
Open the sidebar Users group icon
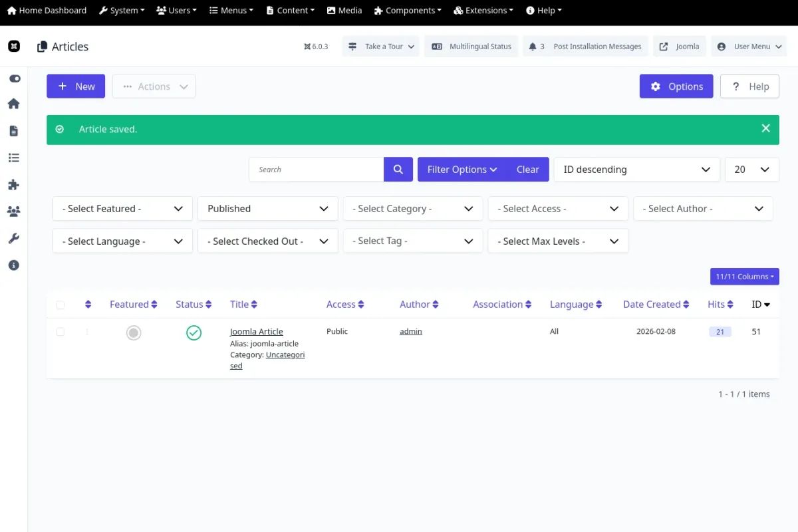14,211
